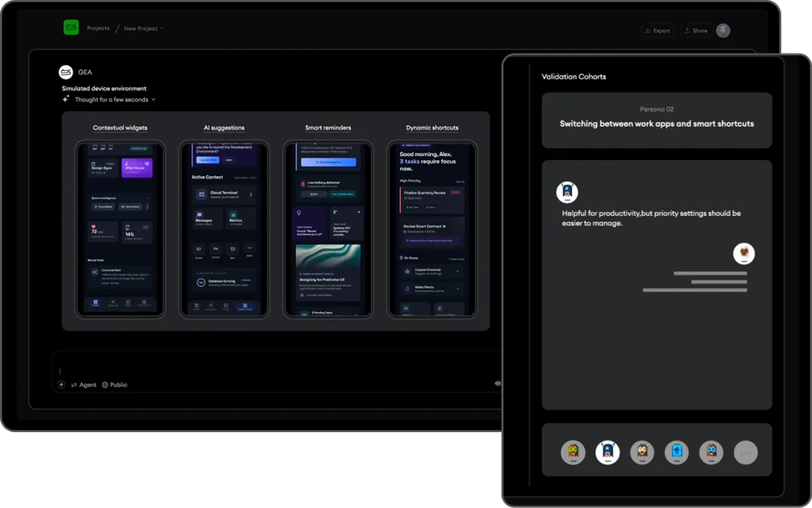Viewport: 812px width, 508px height.
Task: Select the highlighted white-circle persona avatar
Action: [607, 452]
